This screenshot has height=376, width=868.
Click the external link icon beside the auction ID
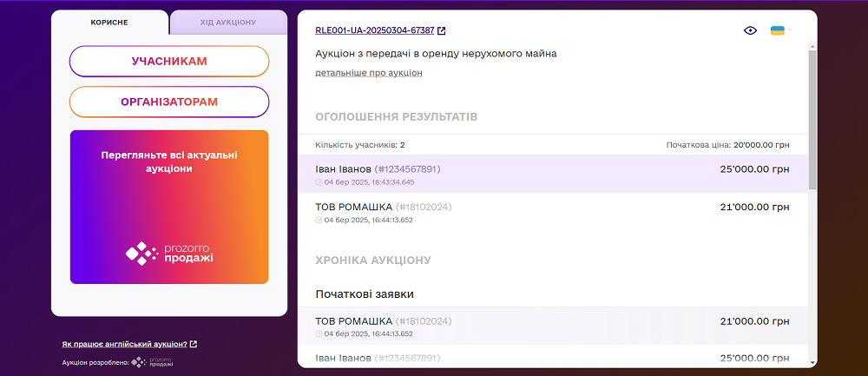click(x=442, y=31)
